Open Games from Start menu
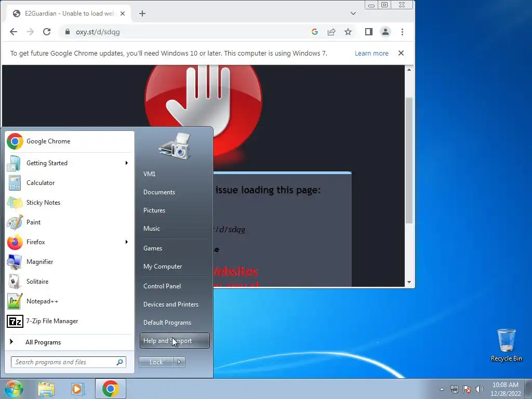 tap(175, 248)
